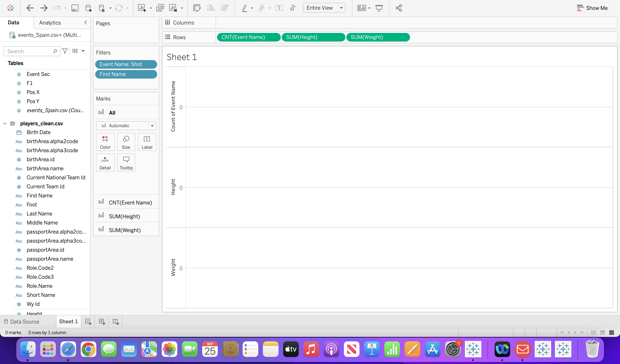Create a new dashboard from the bottom bar
Screen dimensions: 620x364
(102, 321)
